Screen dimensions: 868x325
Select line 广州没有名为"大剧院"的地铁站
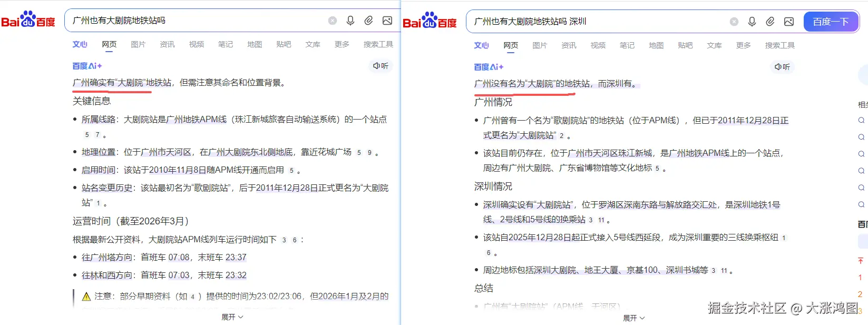pos(532,84)
